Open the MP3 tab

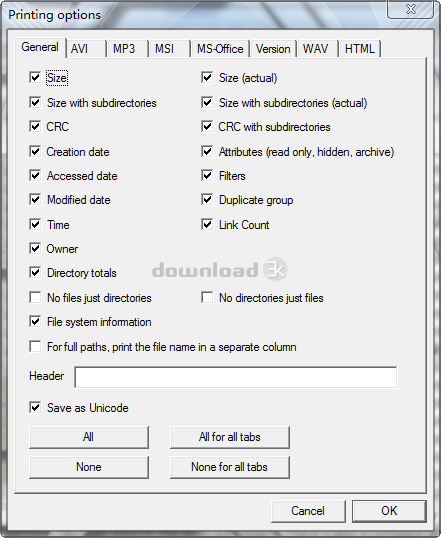click(127, 49)
